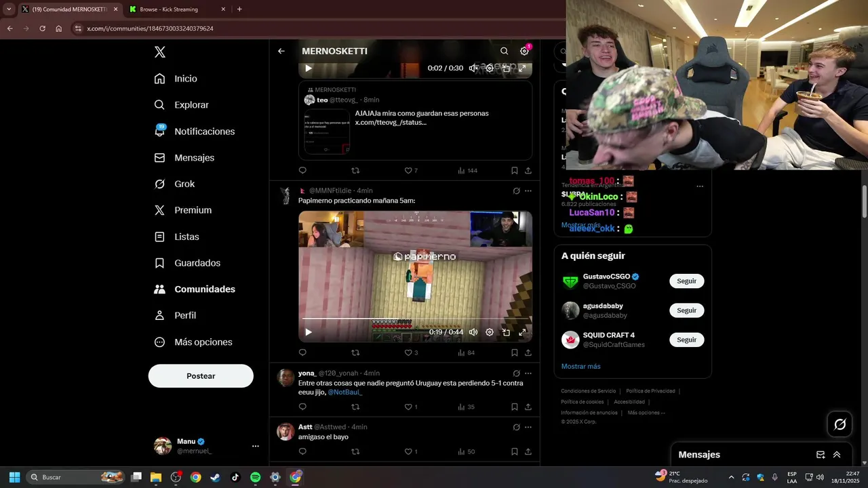Repost the post with 144 views

[x=355, y=171]
